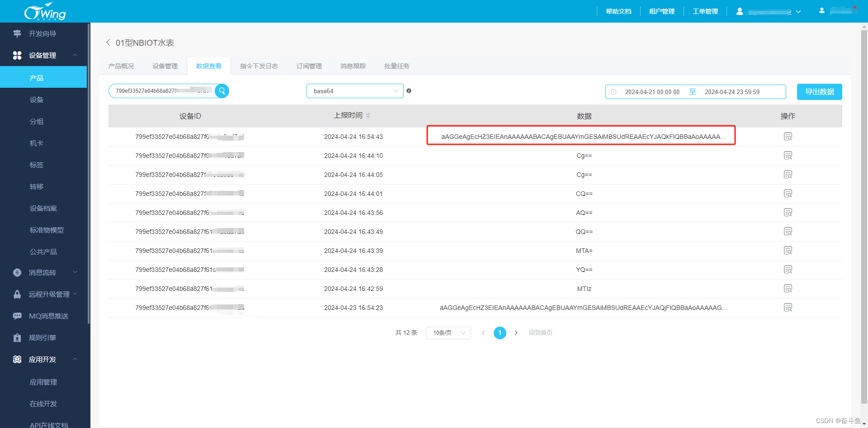868x428 pixels.
Task: Open detail icon for 16:44:10 row
Action: tap(788, 156)
